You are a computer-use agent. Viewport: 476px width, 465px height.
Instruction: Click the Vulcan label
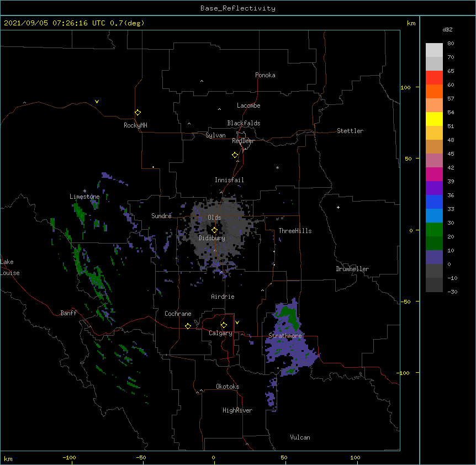coord(300,437)
